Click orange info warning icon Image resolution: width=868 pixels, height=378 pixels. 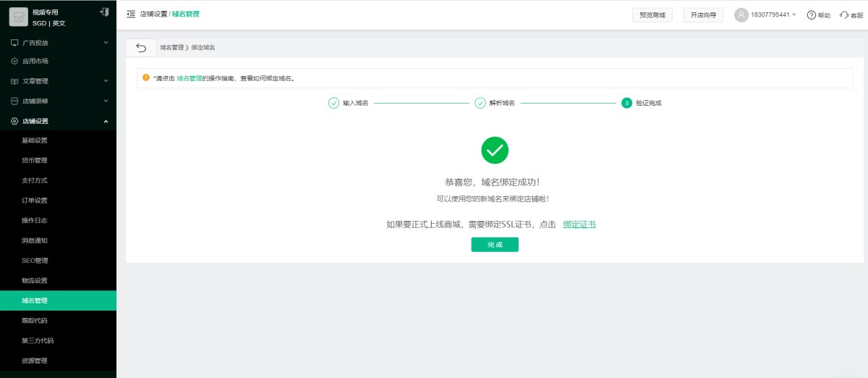click(146, 77)
